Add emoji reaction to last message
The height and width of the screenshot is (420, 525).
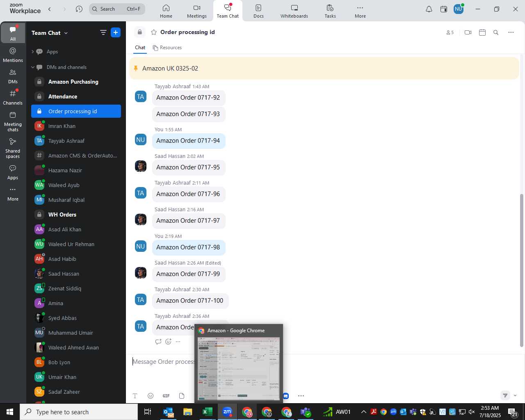pos(168,341)
